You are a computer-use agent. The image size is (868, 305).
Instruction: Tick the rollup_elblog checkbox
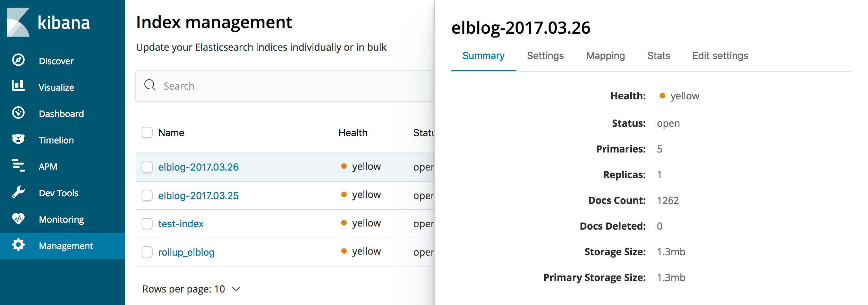click(147, 252)
